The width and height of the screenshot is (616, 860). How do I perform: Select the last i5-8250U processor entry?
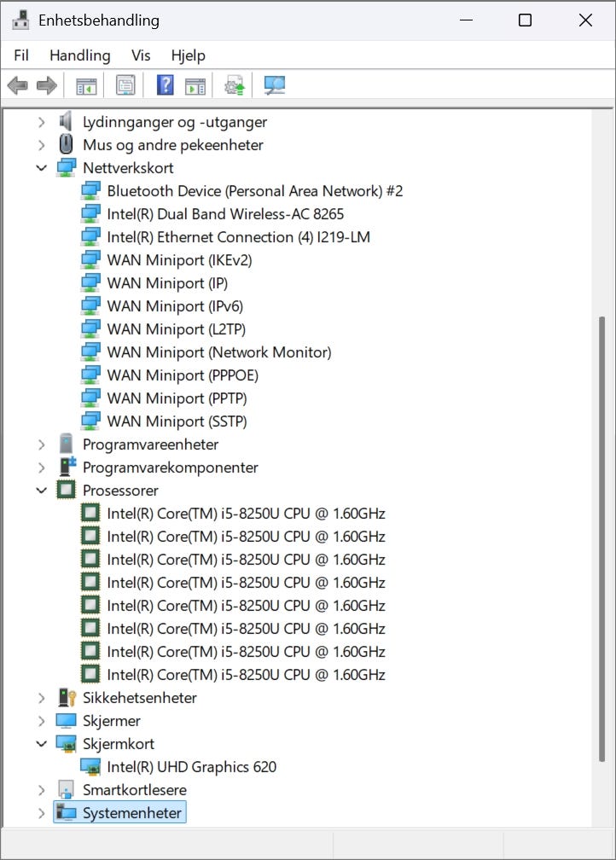coord(246,675)
